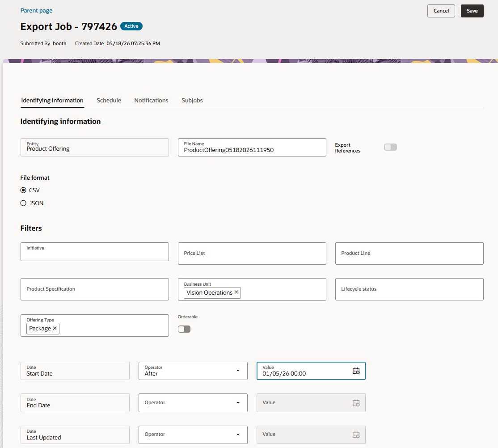Click the Save button
This screenshot has height=448, width=498.
472,11
